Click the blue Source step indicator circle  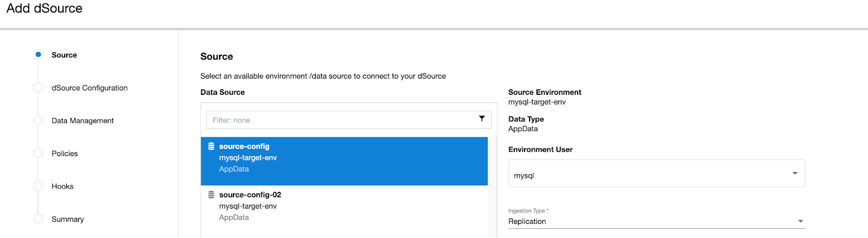[39, 55]
